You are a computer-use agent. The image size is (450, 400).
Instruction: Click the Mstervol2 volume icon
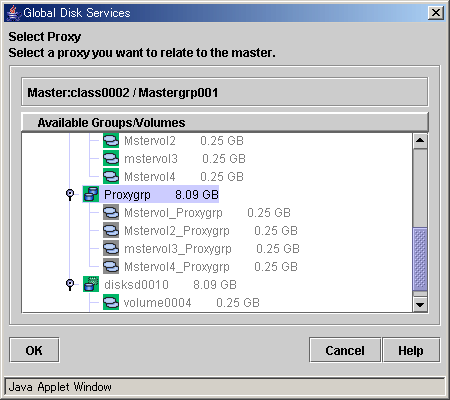coord(111,140)
